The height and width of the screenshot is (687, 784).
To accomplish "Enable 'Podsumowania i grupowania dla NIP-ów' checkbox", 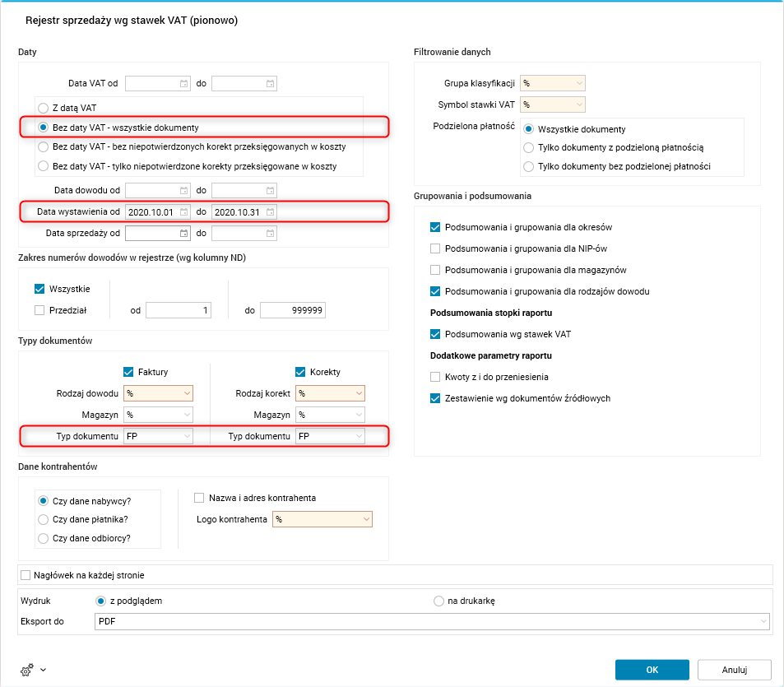I will click(435, 248).
